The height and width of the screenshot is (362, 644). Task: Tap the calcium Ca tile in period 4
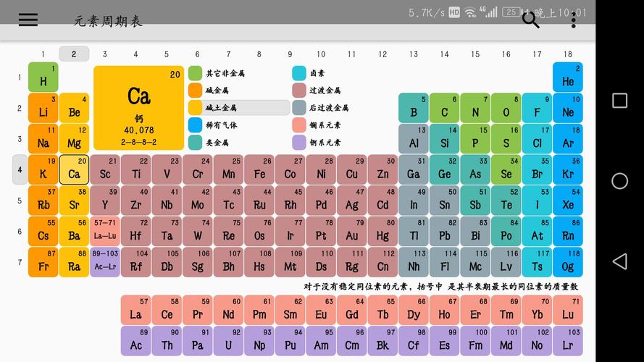coord(74,169)
